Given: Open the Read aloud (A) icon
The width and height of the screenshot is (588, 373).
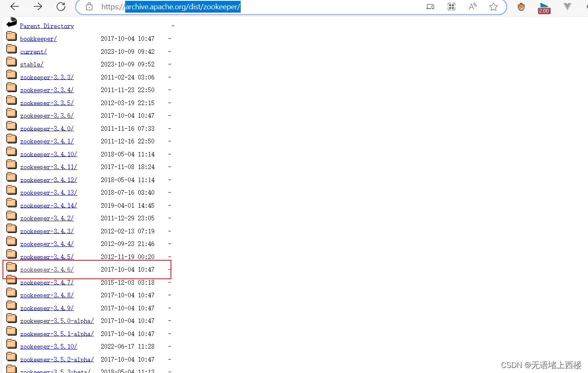Looking at the screenshot, I should 473,6.
